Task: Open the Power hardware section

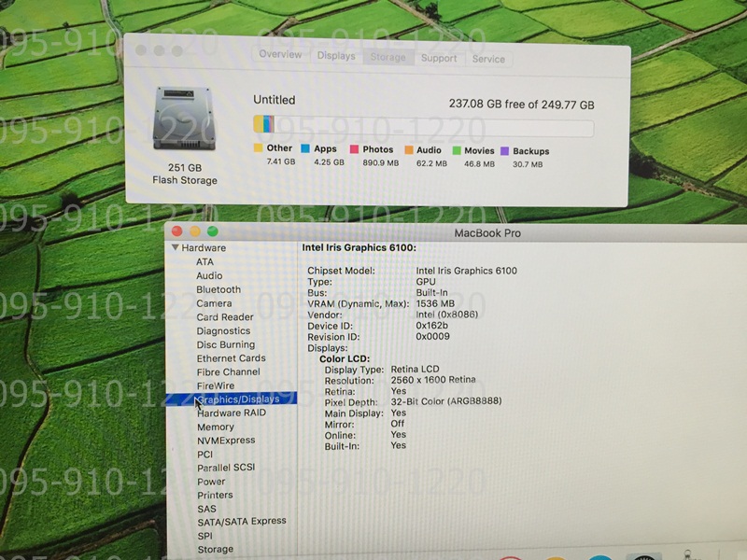Action: pyautogui.click(x=211, y=482)
